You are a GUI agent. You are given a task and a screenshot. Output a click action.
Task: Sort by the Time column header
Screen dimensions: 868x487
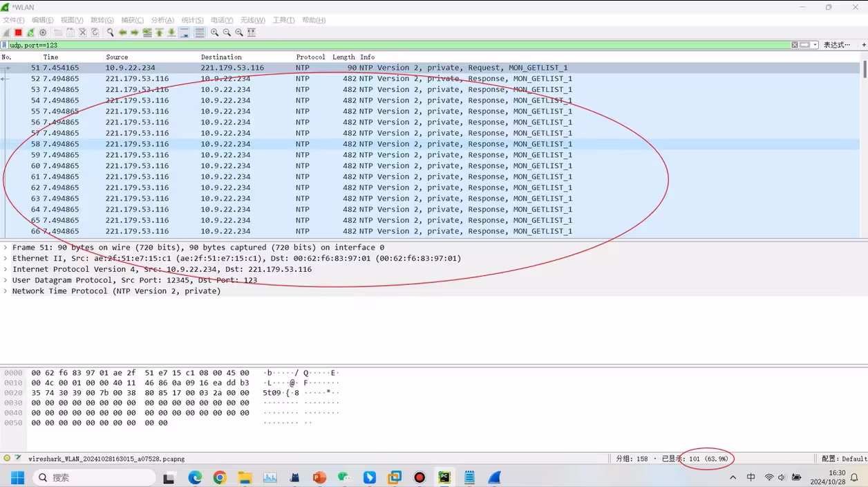coord(73,57)
